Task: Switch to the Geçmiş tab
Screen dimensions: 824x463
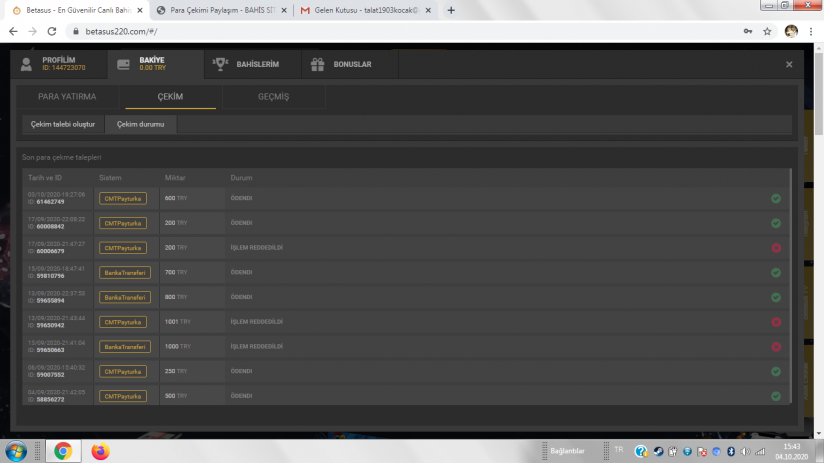Action: (273, 97)
